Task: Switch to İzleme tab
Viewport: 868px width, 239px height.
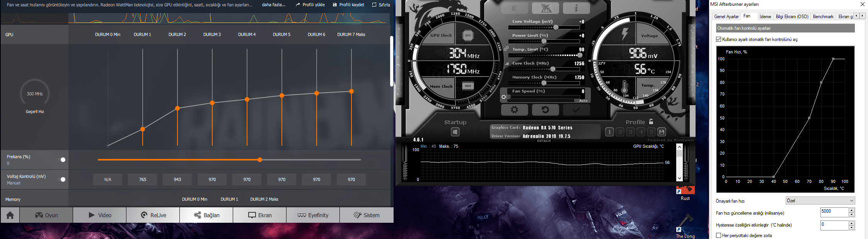Action: 765,17
